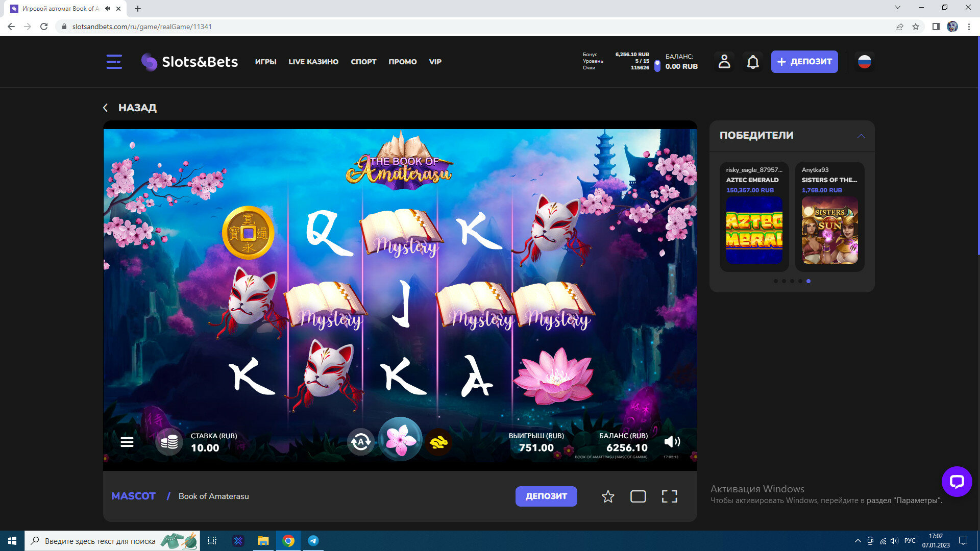
Task: Open the Aztec Emerald winner thumbnail
Action: (754, 230)
